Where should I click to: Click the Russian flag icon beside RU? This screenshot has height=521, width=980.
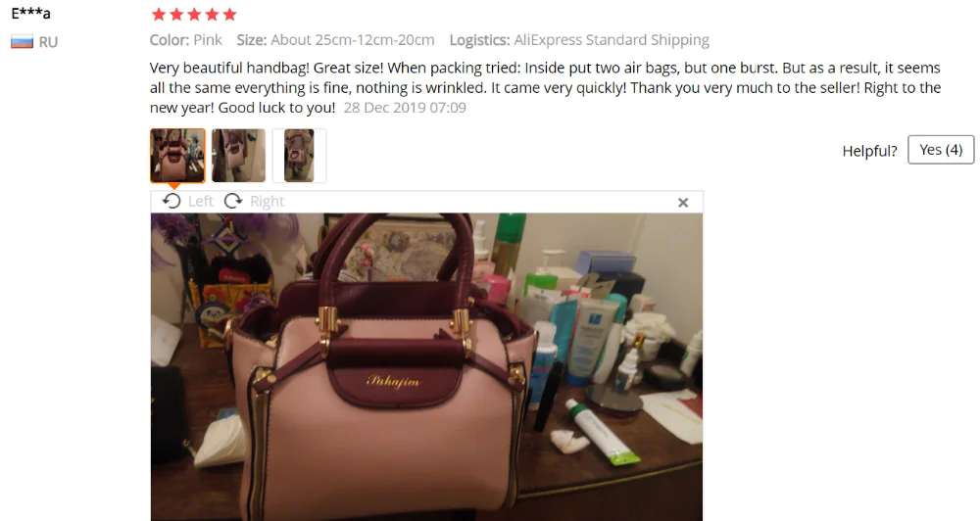tap(22, 42)
